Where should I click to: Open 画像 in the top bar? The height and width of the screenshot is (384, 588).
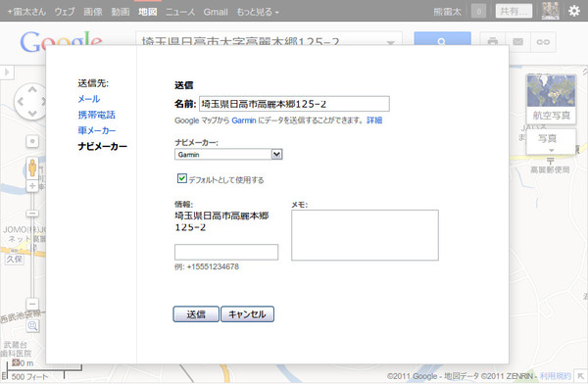coord(93,12)
